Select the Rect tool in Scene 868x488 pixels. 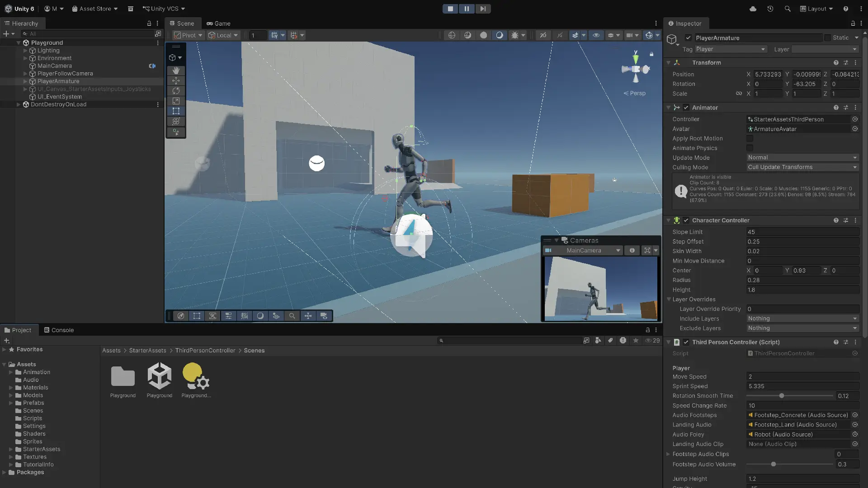click(176, 111)
